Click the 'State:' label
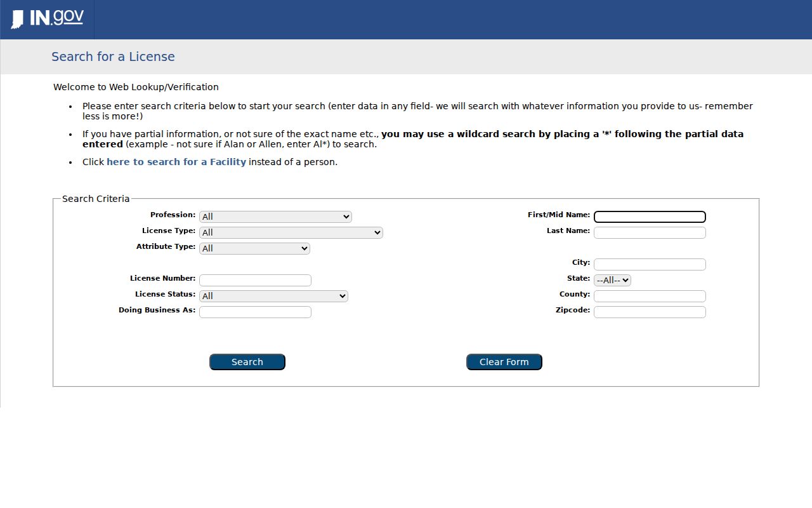 point(579,278)
